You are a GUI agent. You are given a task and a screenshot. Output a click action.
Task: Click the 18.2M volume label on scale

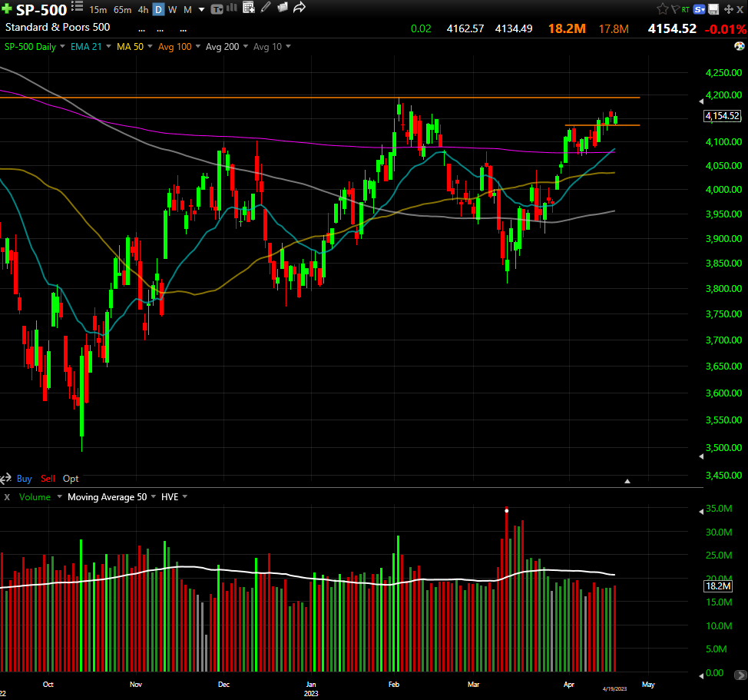point(718,586)
